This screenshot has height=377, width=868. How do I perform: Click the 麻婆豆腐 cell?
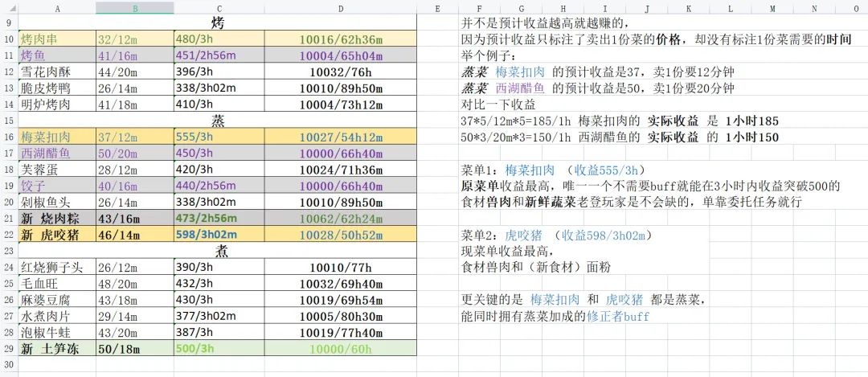coord(57,300)
